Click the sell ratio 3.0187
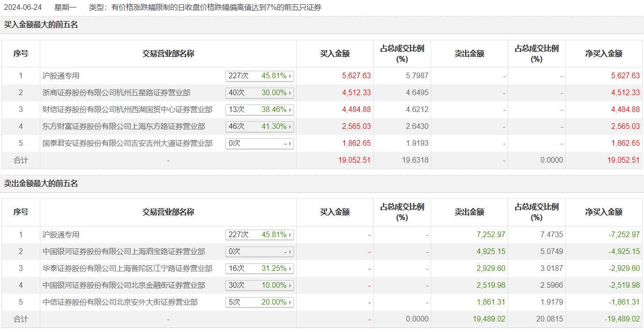 point(552,269)
